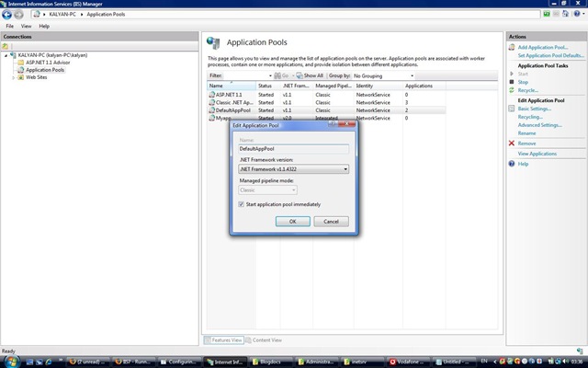Toggle Start application pool immediately checkbox
Image resolution: width=588 pixels, height=368 pixels.
[241, 204]
